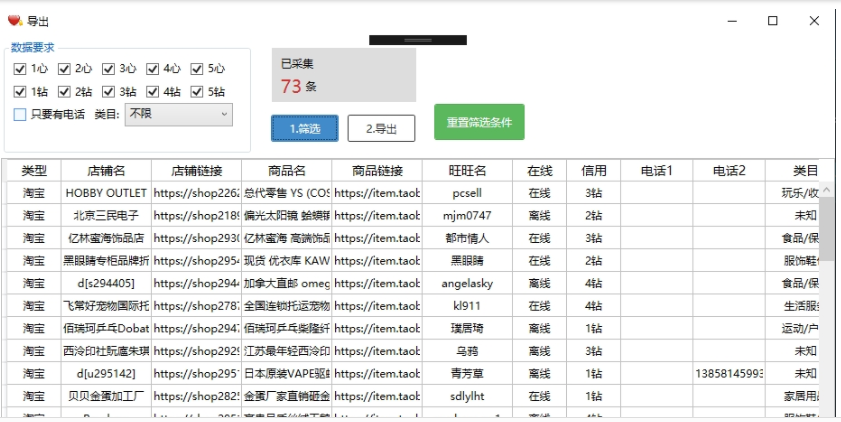Disable the 5心 checkbox

tap(197, 69)
